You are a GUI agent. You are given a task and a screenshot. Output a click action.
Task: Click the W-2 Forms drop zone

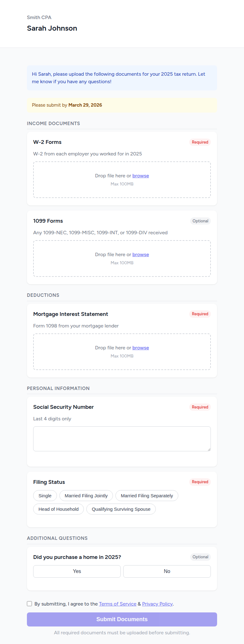(x=122, y=180)
